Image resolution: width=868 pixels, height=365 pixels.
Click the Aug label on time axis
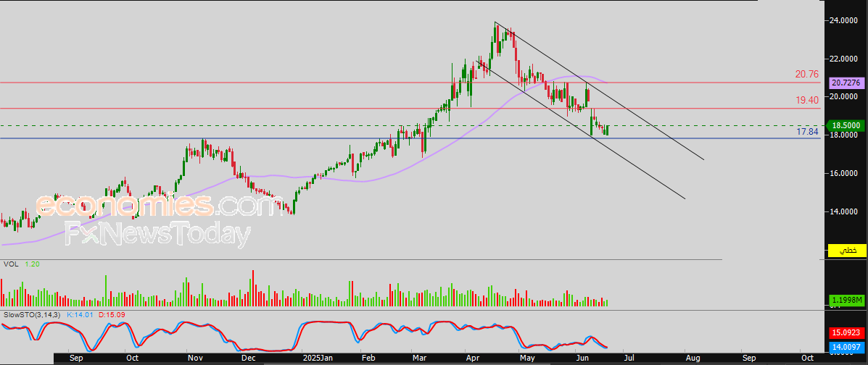coord(692,358)
